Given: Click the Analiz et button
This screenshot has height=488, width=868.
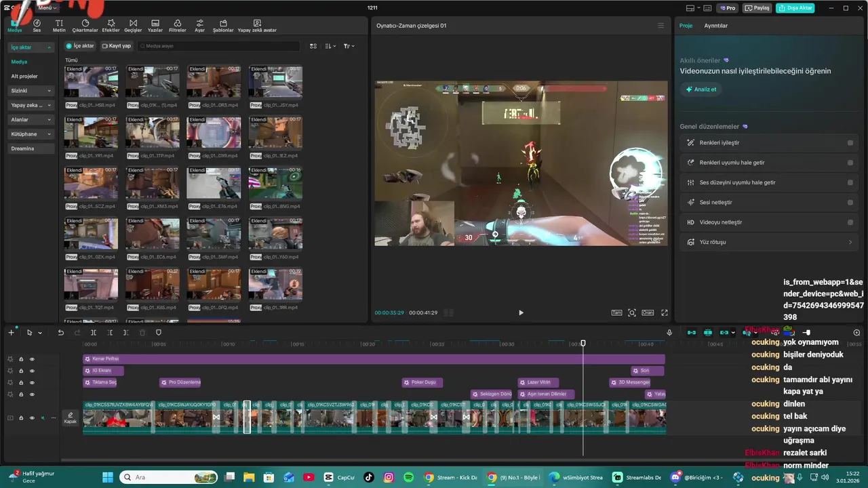Looking at the screenshot, I should [x=701, y=89].
